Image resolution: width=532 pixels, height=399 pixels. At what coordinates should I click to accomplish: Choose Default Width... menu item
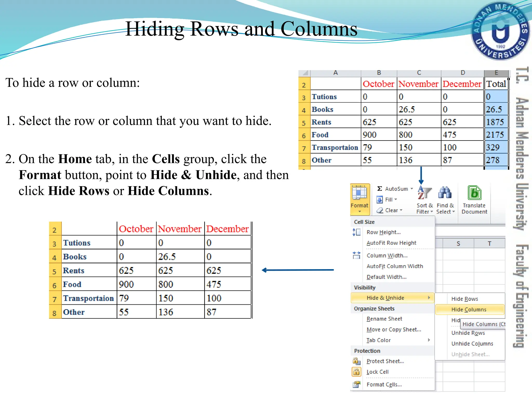pyautogui.click(x=393, y=277)
